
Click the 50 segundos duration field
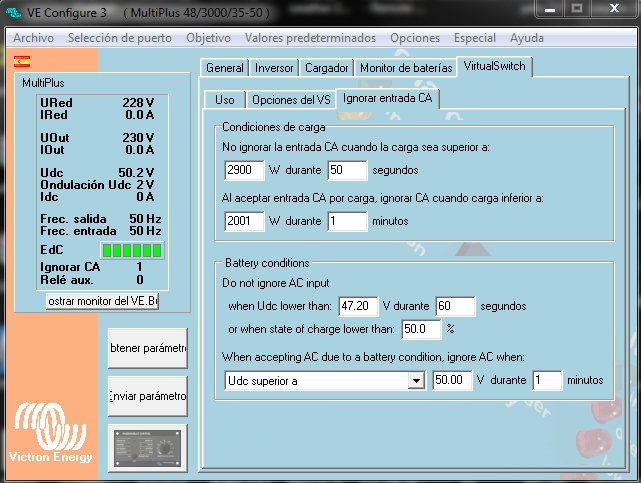click(x=347, y=170)
